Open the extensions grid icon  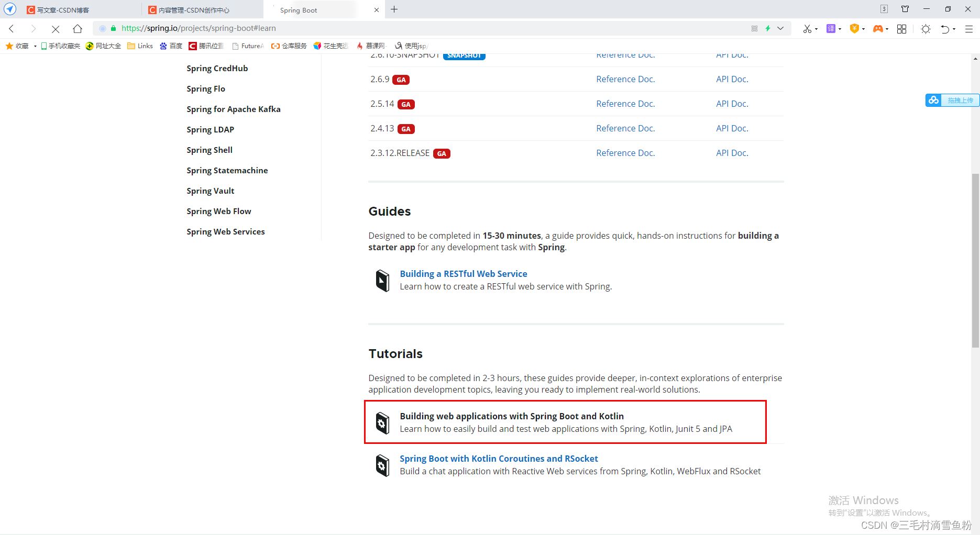tap(901, 29)
